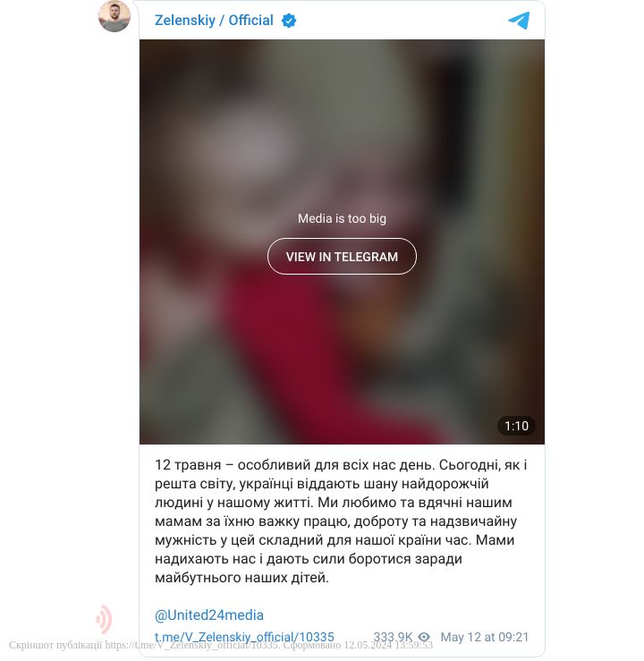
Task: Click the word Official in the header
Action: pyautogui.click(x=250, y=21)
